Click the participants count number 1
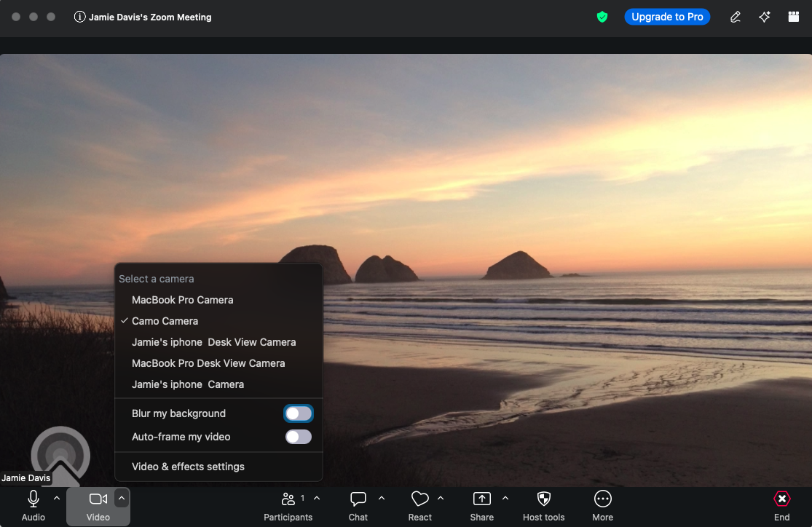Screen dimensions: 812x527 pos(302,498)
